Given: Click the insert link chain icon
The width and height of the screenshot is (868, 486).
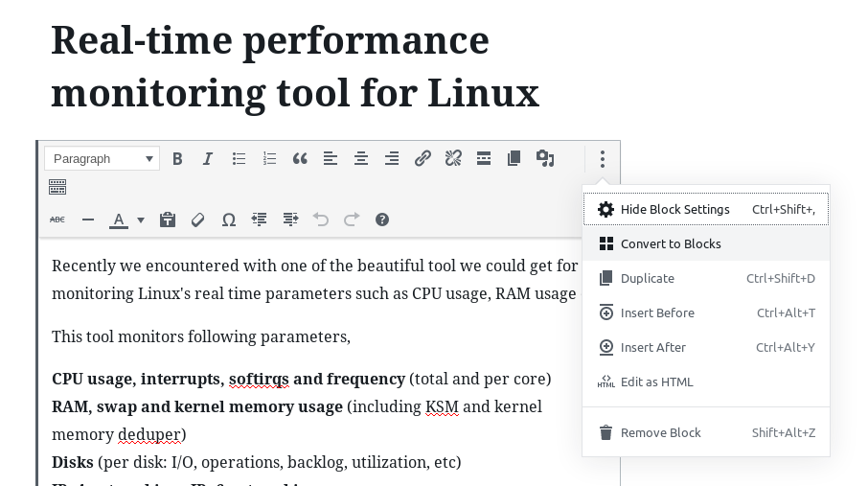Looking at the screenshot, I should (x=423, y=159).
